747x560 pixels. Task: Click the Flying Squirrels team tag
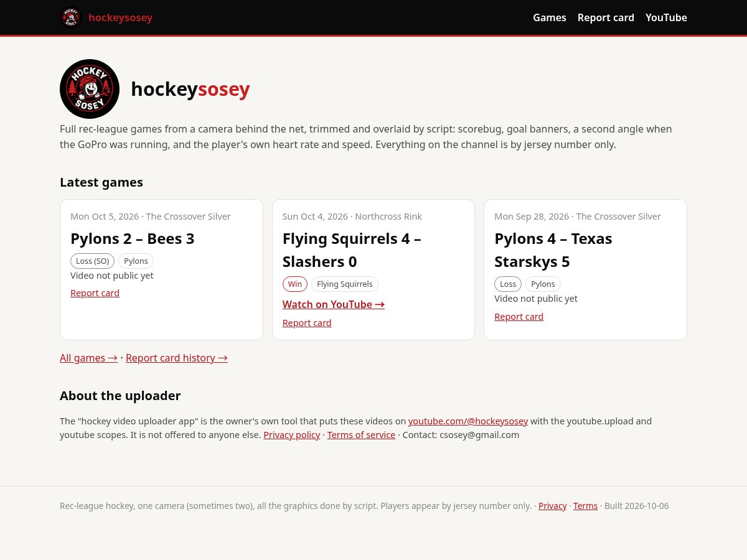coord(345,284)
